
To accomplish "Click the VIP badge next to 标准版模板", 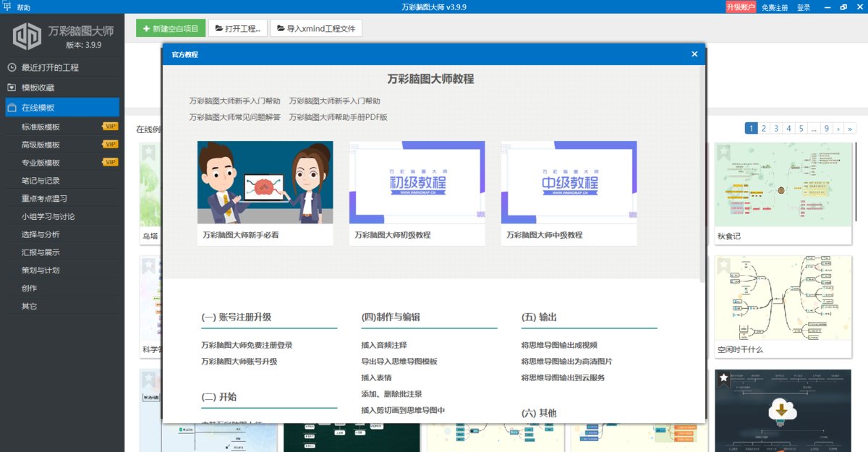I will (110, 127).
